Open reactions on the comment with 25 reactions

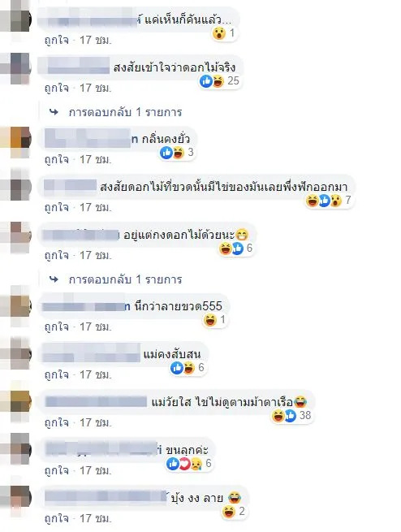tap(220, 81)
